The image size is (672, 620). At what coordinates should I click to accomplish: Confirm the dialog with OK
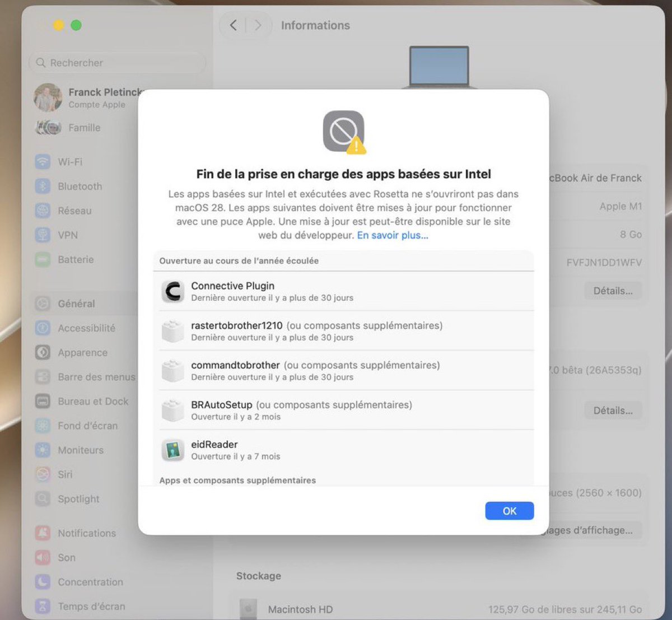point(509,511)
